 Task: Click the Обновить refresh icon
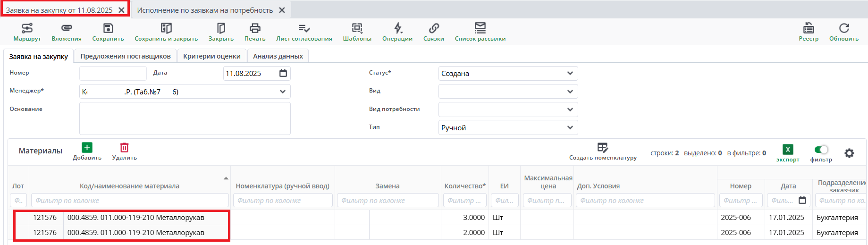(844, 28)
